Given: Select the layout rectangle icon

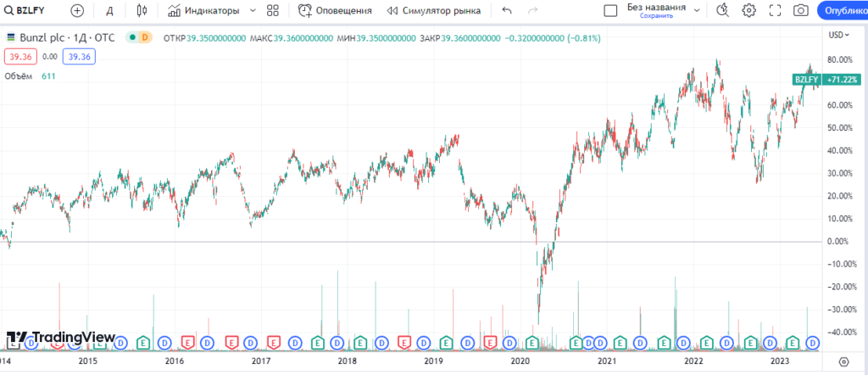Looking at the screenshot, I should [x=610, y=10].
